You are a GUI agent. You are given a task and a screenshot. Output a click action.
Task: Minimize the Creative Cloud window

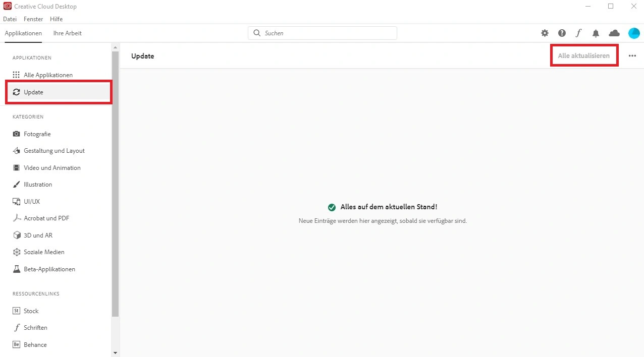pyautogui.click(x=588, y=6)
